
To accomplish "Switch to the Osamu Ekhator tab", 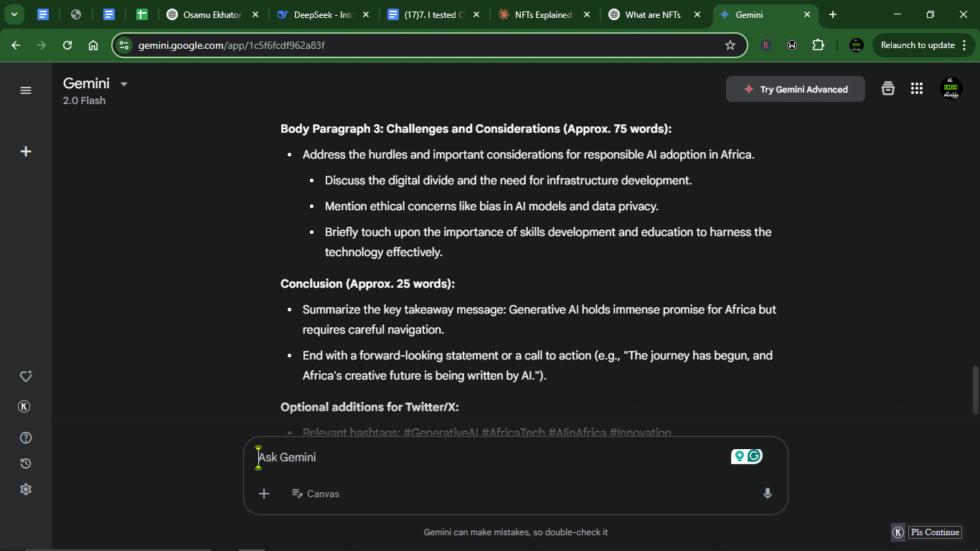I will click(212, 14).
